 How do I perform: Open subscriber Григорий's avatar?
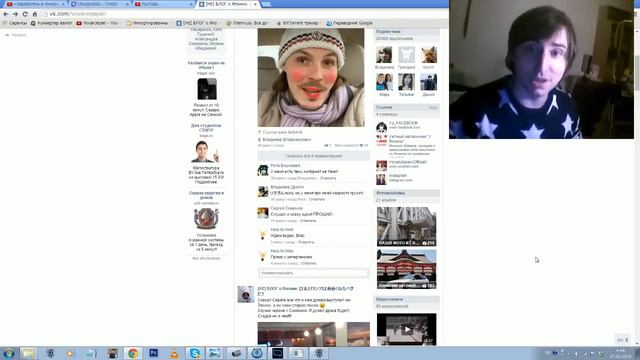406,55
